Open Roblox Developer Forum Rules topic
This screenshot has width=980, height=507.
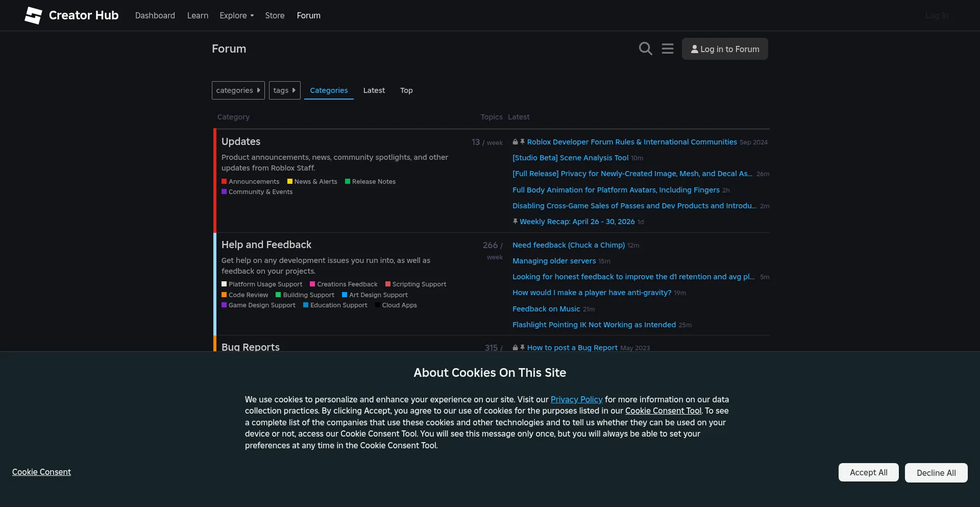[632, 142]
